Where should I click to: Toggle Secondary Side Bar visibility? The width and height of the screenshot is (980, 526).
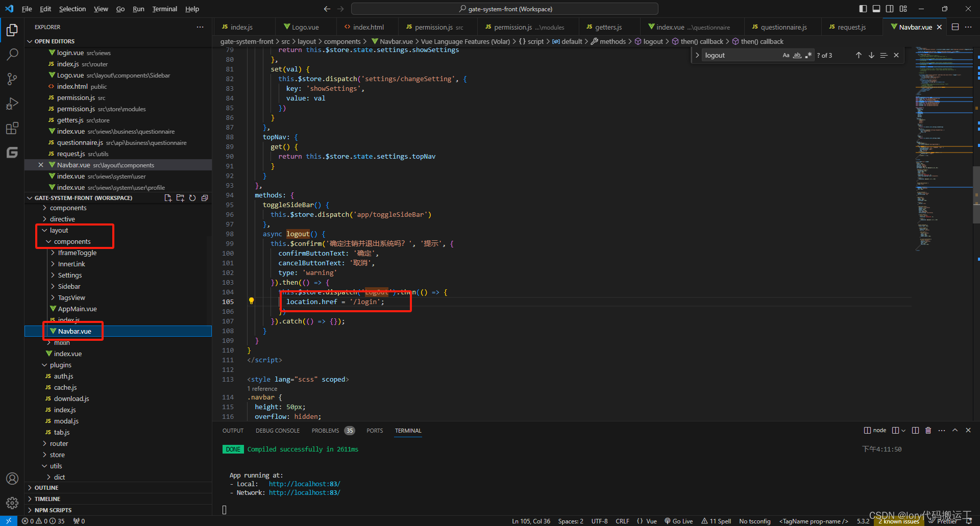coord(890,9)
